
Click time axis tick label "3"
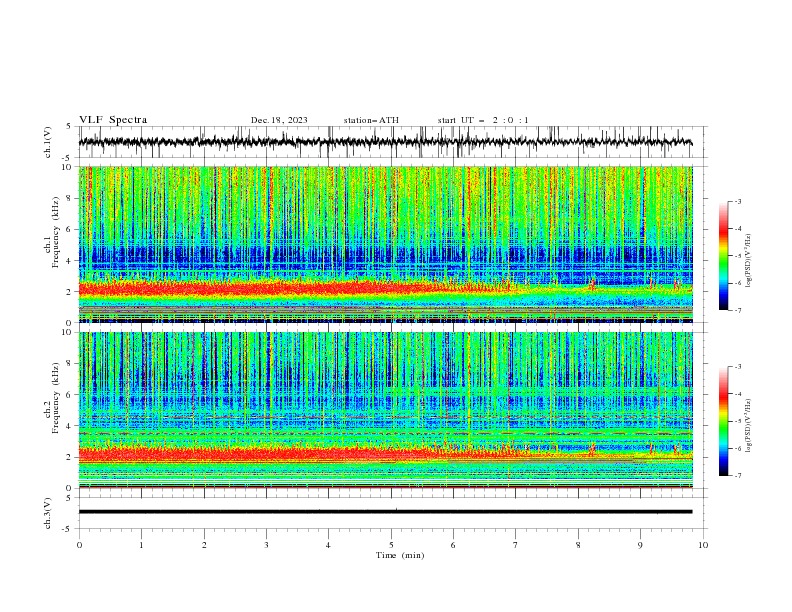(x=266, y=545)
